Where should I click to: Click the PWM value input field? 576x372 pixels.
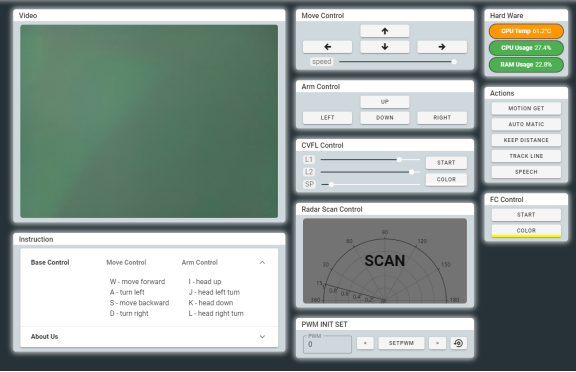pos(327,344)
